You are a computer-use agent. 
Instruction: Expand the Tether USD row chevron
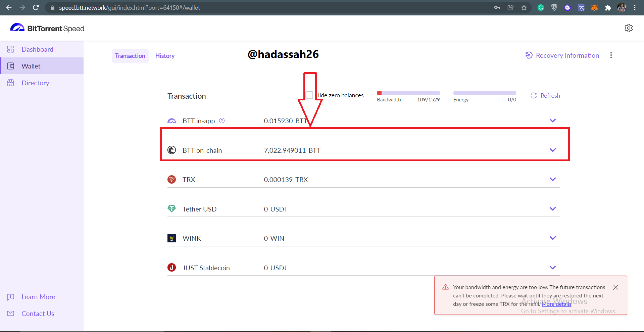click(x=553, y=209)
